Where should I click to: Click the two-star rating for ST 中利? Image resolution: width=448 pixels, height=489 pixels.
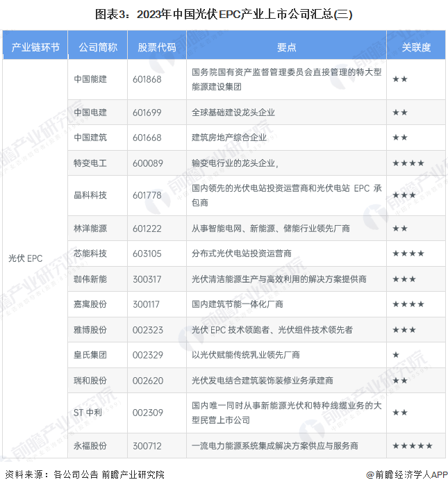click(400, 413)
